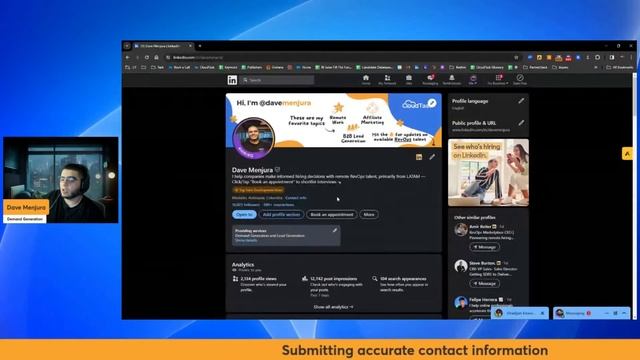This screenshot has height=360, width=640.
Task: Open the browser extensions puzzle icon
Action: pyautogui.click(x=598, y=58)
